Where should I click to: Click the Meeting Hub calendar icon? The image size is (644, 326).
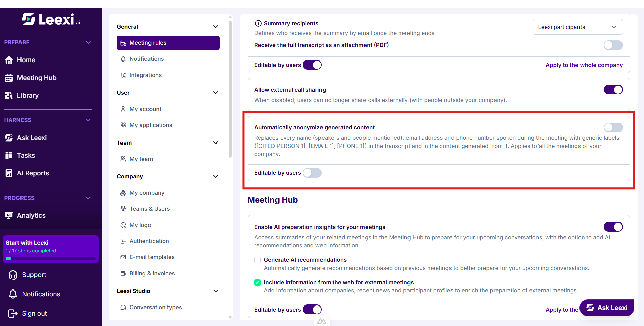click(9, 78)
